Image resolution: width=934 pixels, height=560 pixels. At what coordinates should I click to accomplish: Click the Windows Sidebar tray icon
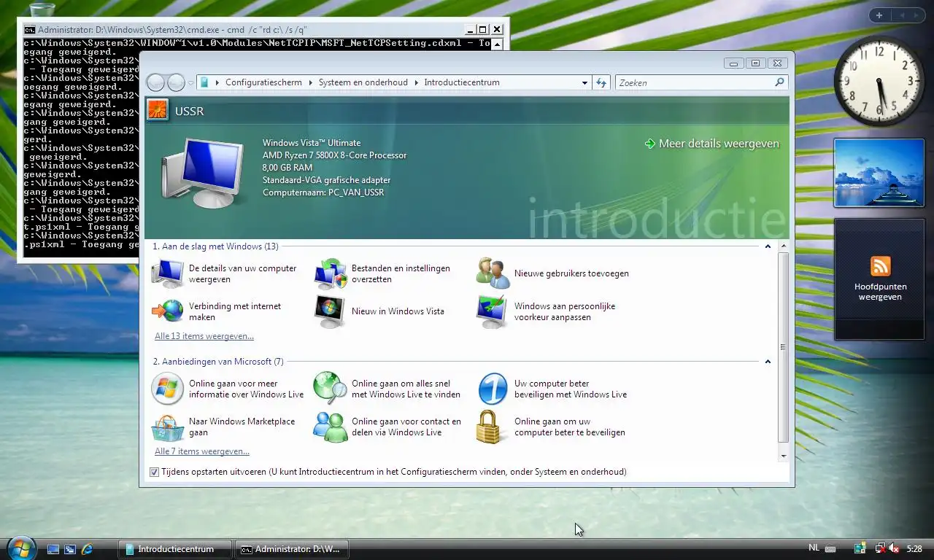click(x=860, y=548)
